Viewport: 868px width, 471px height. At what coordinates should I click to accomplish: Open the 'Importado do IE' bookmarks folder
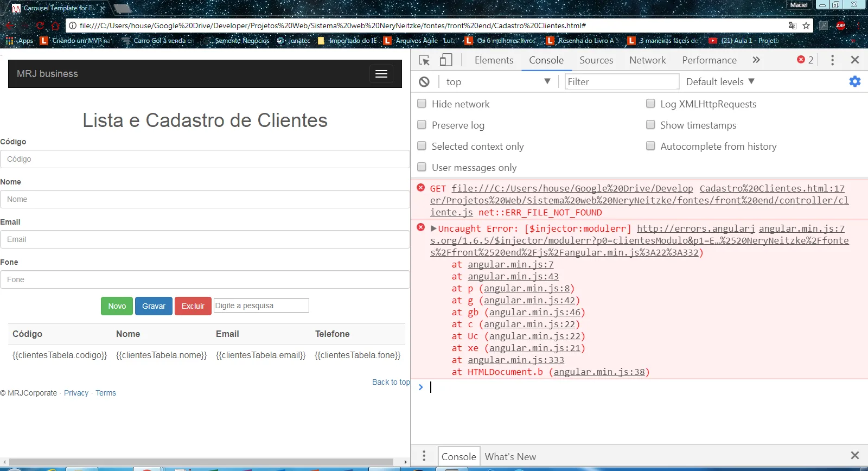click(x=347, y=41)
